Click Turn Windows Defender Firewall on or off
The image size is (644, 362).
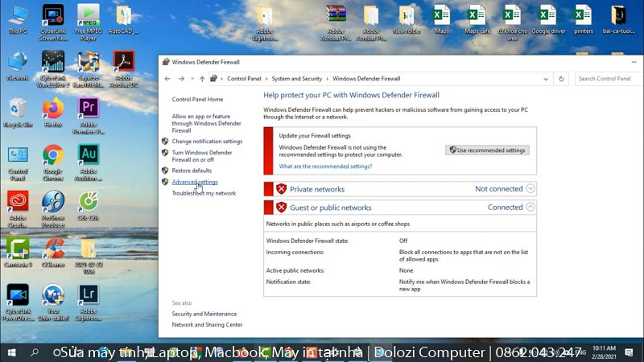click(x=201, y=156)
